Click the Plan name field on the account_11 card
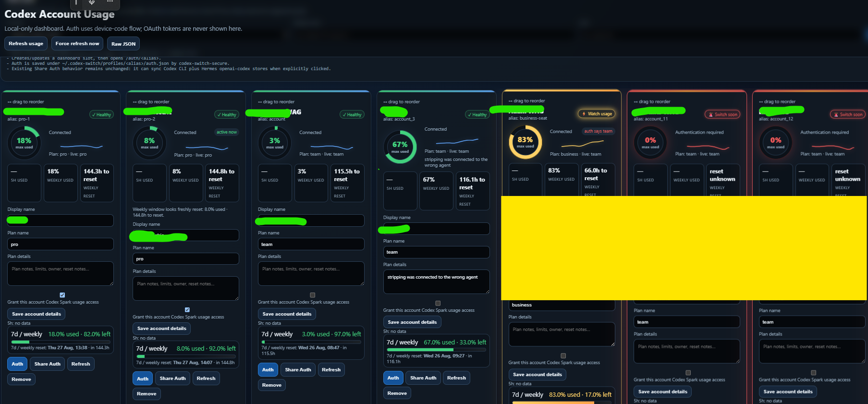This screenshot has width=868, height=404. coord(687,322)
